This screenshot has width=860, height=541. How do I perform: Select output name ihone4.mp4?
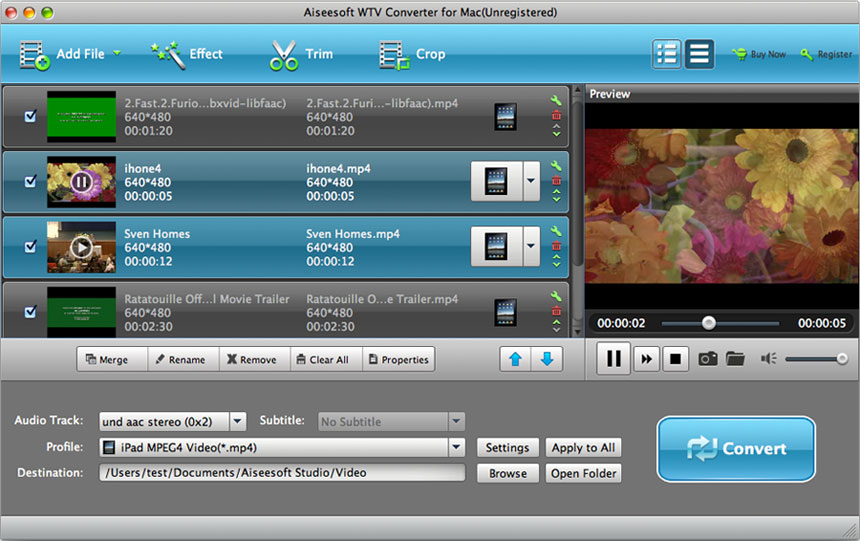tap(338, 168)
